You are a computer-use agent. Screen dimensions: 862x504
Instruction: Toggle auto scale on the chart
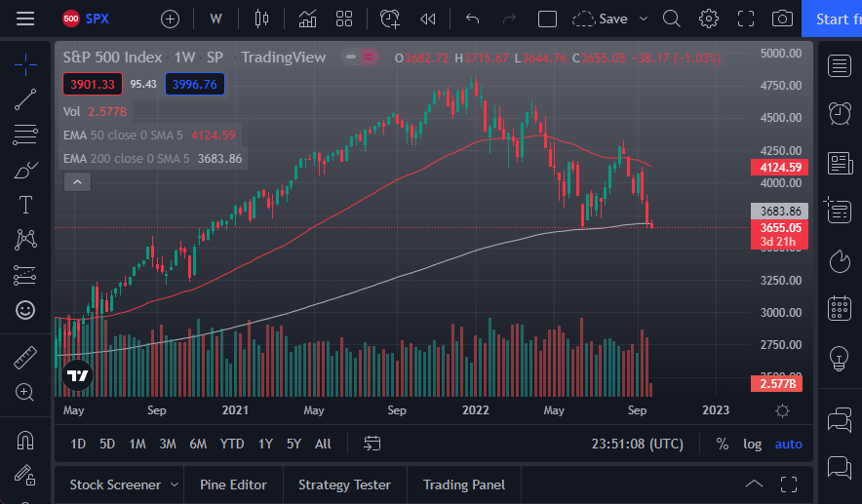click(x=788, y=444)
